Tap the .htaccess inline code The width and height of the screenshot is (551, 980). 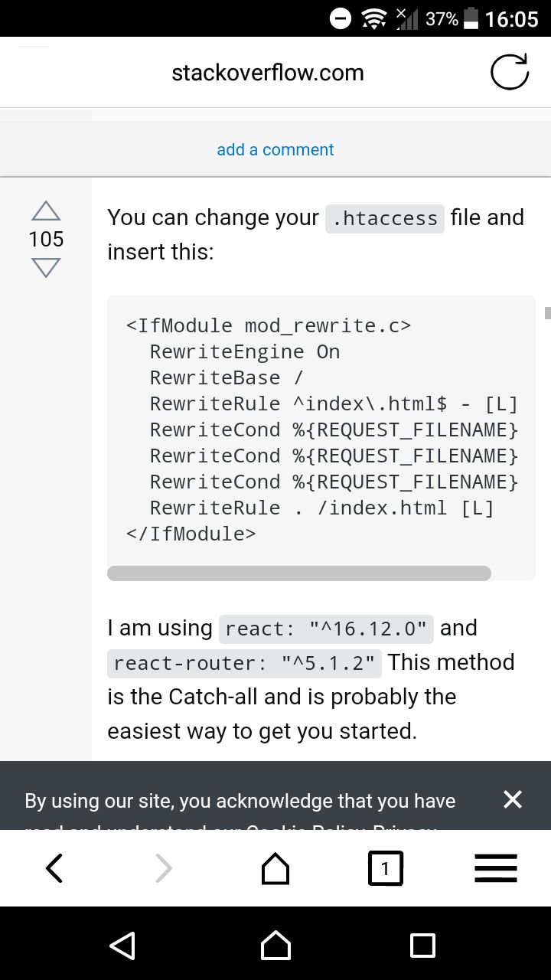(x=385, y=218)
